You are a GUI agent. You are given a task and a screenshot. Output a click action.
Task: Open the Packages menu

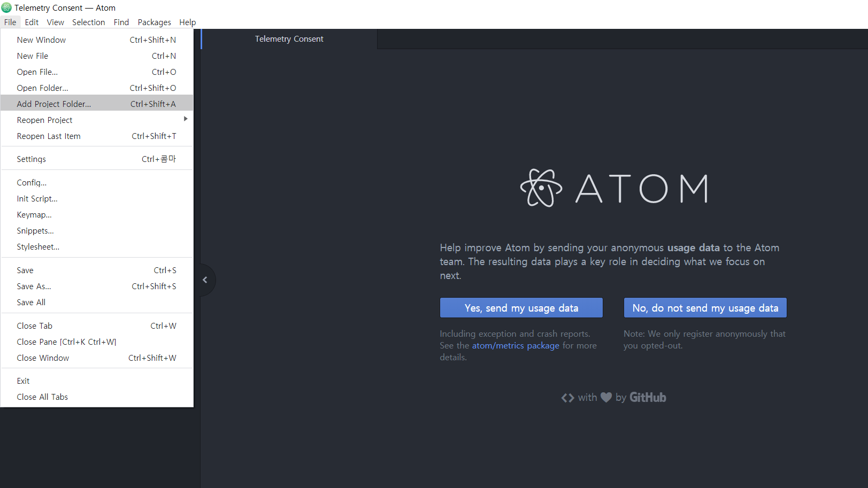155,22
